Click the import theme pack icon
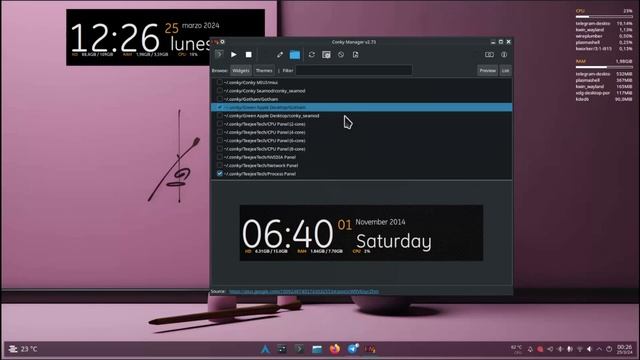Screen dimensions: 640x360 356,55
